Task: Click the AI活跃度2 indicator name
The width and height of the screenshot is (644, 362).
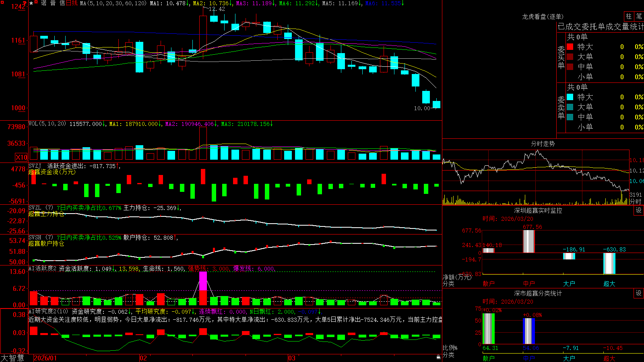Action: click(43, 268)
